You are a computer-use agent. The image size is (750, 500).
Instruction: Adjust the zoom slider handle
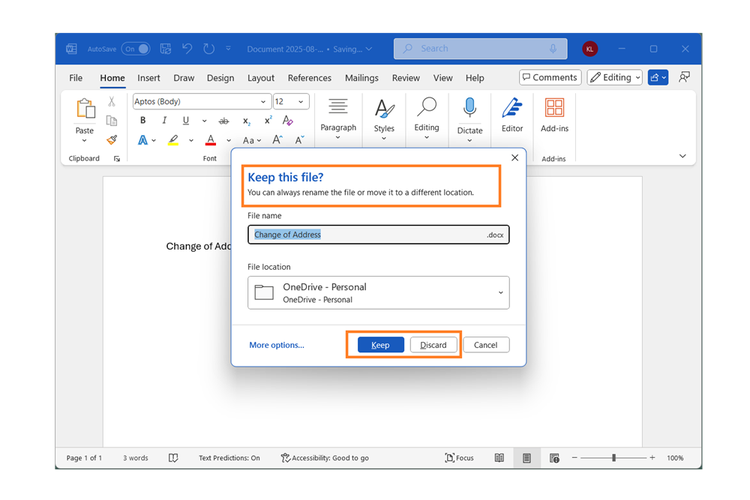tap(614, 458)
